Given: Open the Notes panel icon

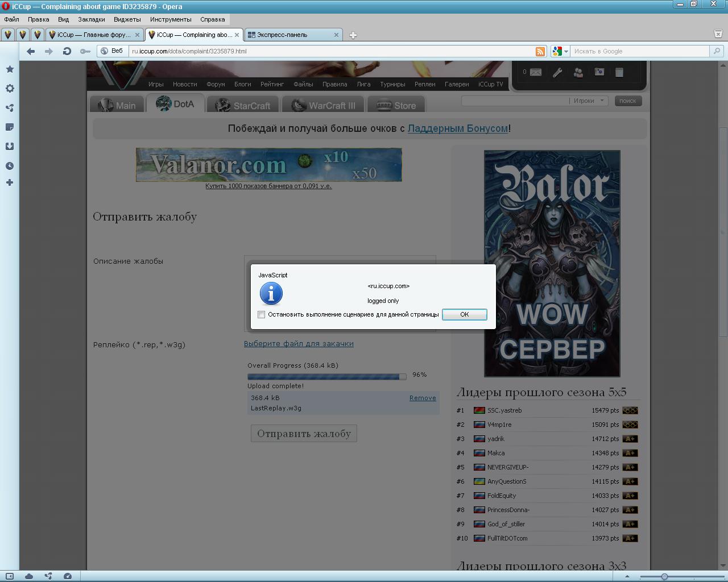Looking at the screenshot, I should click(10, 127).
